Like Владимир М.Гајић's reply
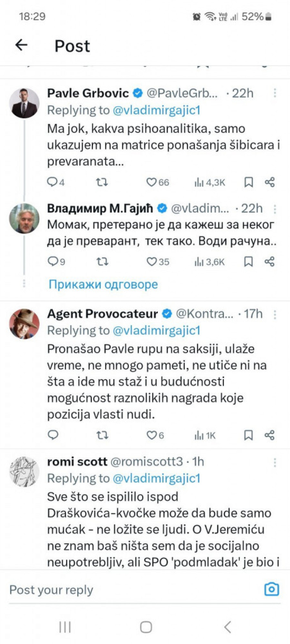290x644 pixels. pyautogui.click(x=152, y=262)
